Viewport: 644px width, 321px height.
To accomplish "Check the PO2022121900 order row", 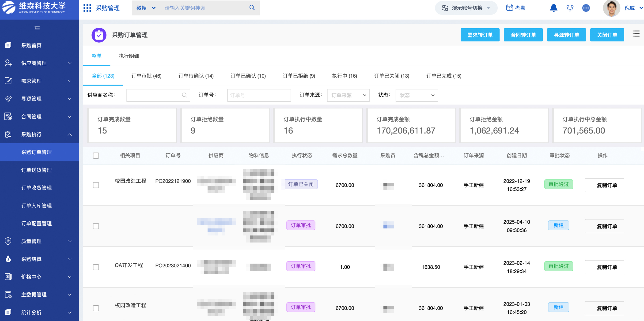I will pyautogui.click(x=96, y=185).
